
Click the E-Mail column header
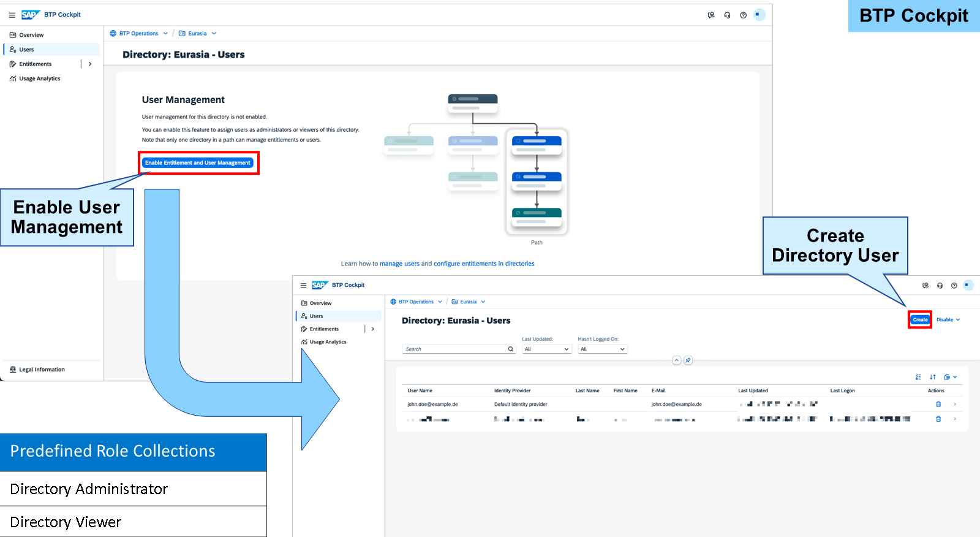click(658, 391)
